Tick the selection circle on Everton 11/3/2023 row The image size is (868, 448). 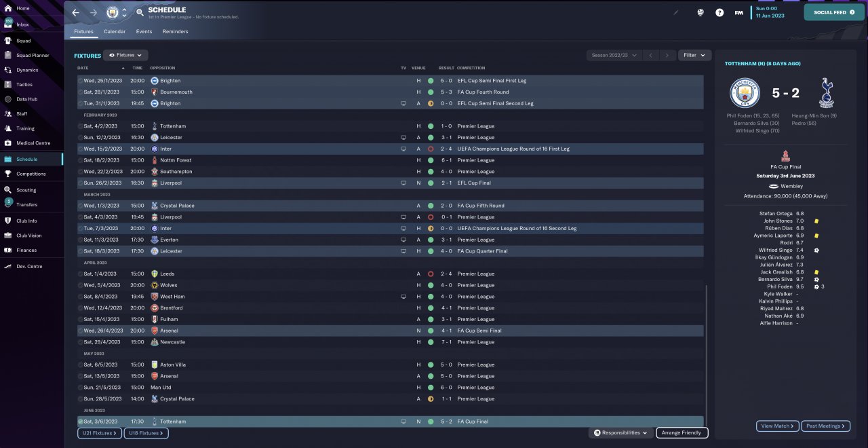coord(81,240)
